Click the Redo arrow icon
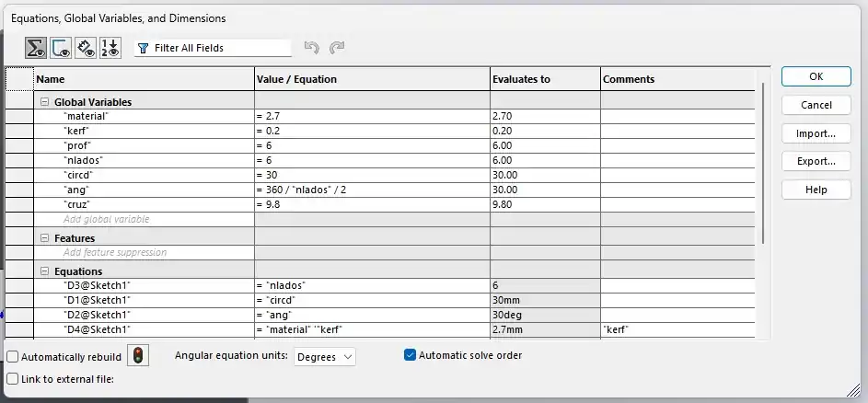 [337, 48]
